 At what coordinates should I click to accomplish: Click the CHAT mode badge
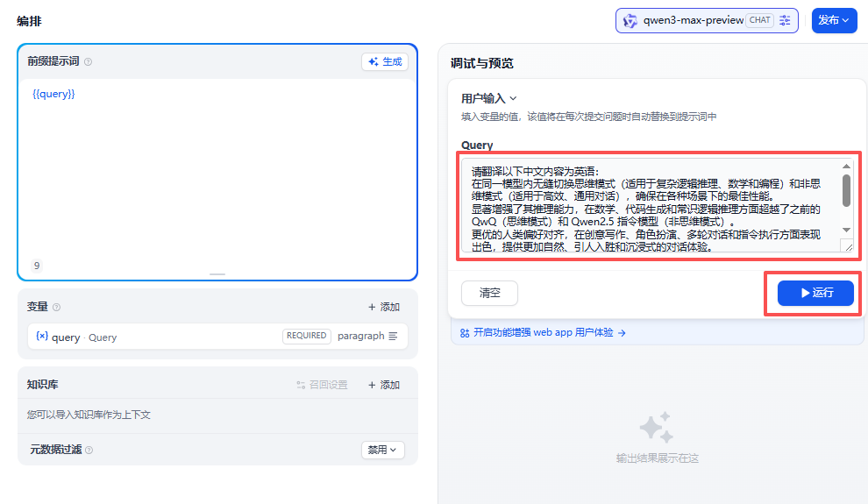point(759,20)
